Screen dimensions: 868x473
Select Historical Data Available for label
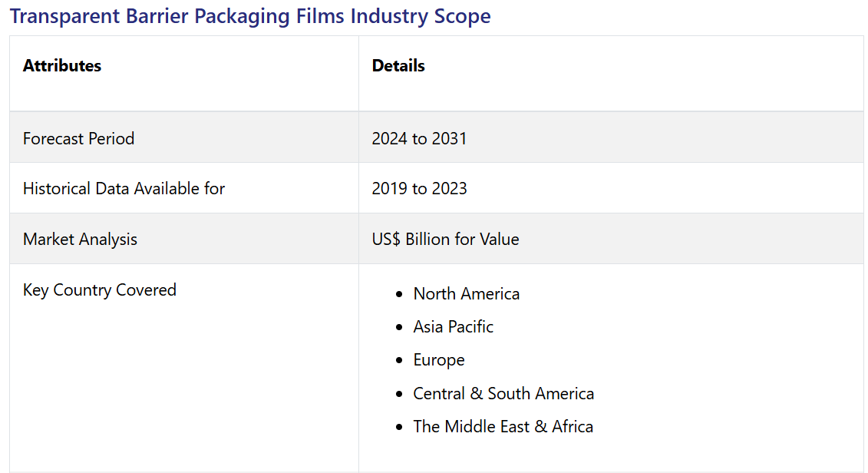[x=124, y=188]
